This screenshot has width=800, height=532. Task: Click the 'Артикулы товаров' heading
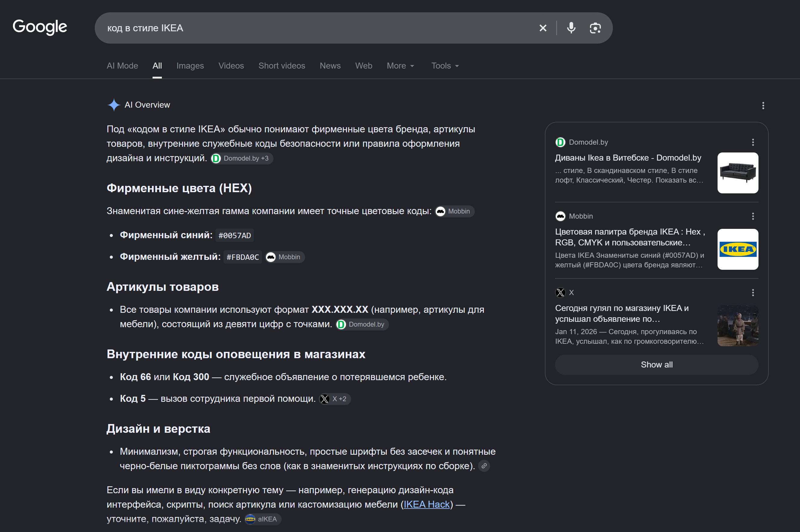162,287
